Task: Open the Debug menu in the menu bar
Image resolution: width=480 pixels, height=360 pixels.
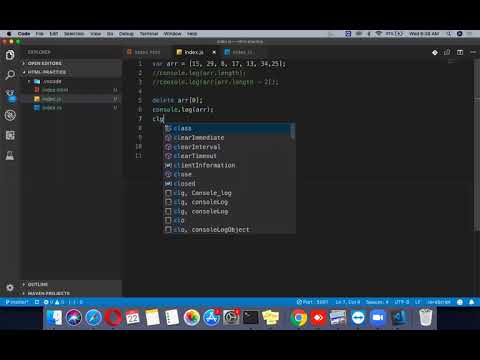Action: 126,34
